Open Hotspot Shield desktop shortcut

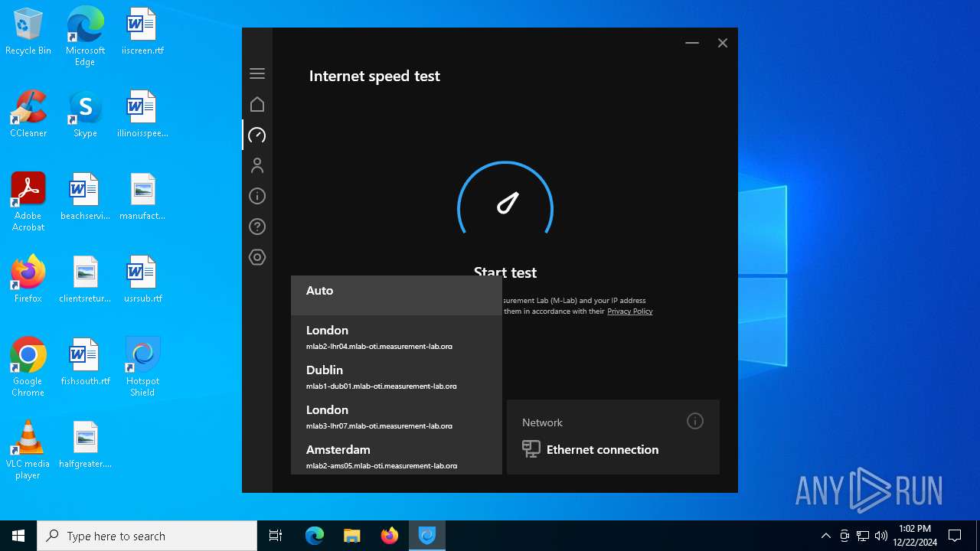(x=142, y=367)
